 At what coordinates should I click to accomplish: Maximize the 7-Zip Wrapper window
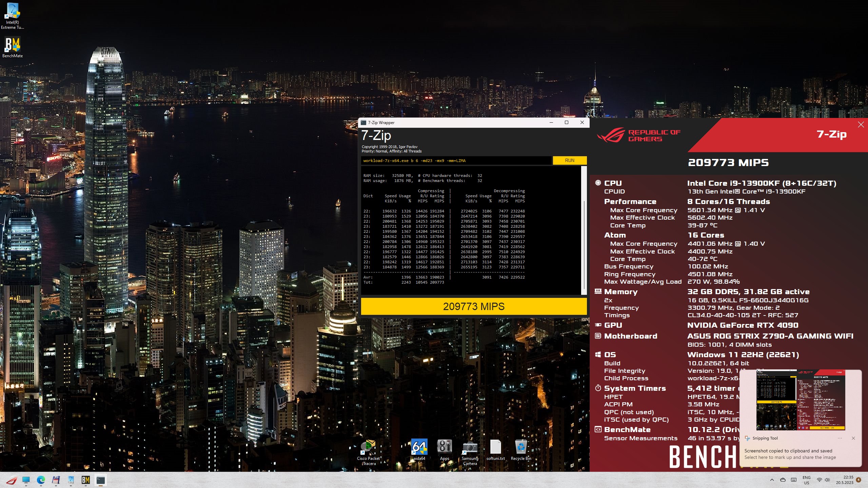(x=567, y=123)
